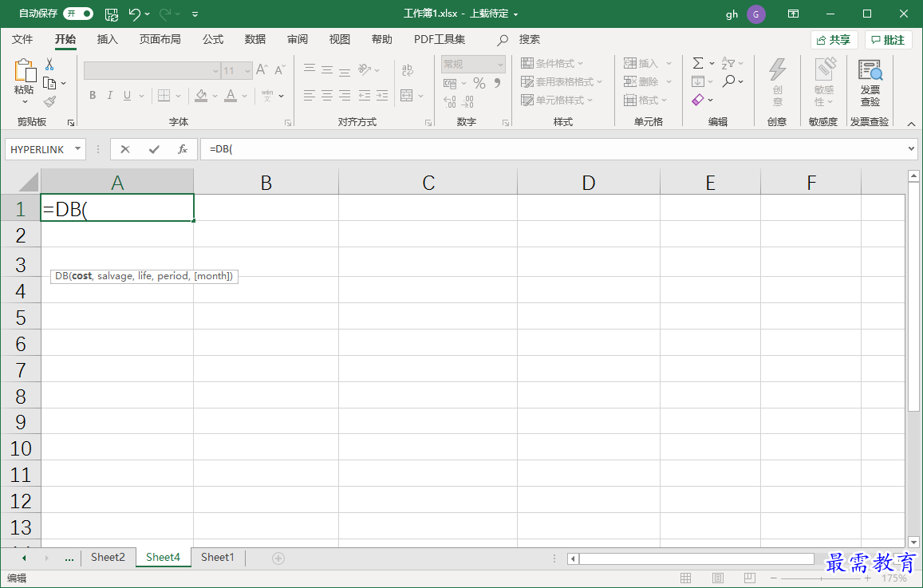Select the Sheet2 worksheet tab
Screen dimensions: 923x588
click(108, 558)
